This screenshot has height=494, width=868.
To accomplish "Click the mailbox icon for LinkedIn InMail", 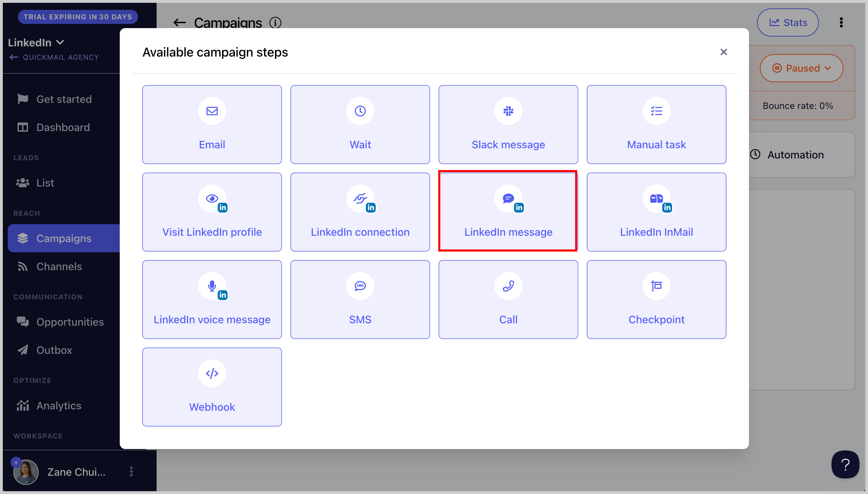I will pos(657,199).
